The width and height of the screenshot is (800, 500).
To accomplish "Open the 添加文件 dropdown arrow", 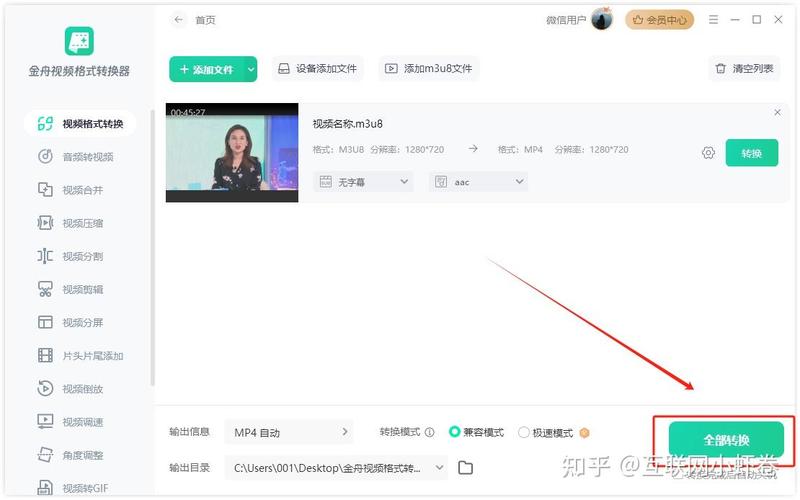I will tap(251, 69).
